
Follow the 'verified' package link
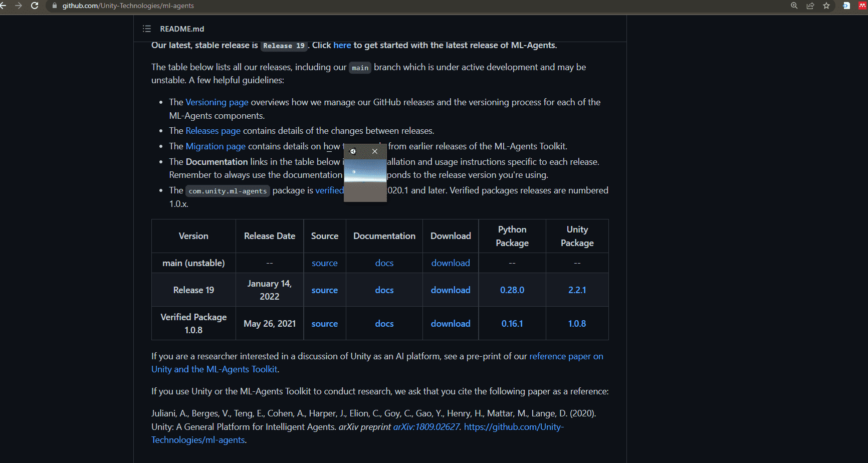pos(329,190)
